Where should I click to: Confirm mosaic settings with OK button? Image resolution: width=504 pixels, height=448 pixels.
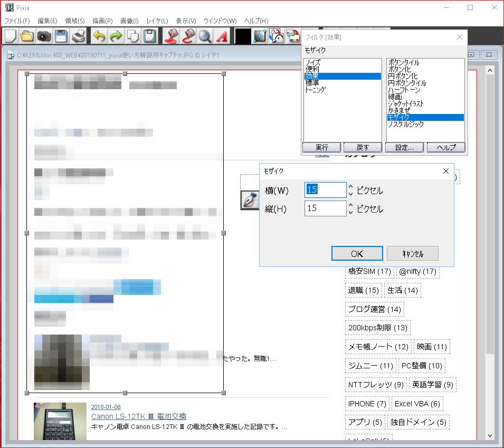357,253
